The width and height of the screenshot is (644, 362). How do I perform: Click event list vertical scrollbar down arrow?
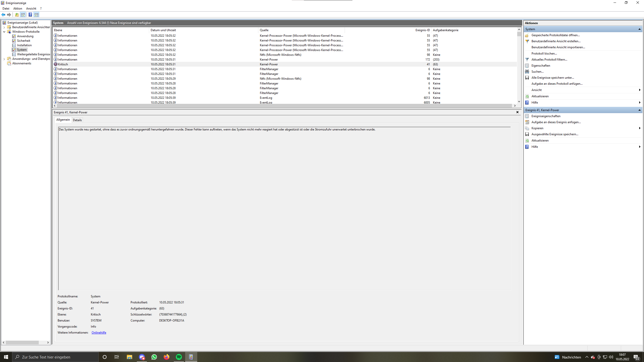tap(519, 102)
